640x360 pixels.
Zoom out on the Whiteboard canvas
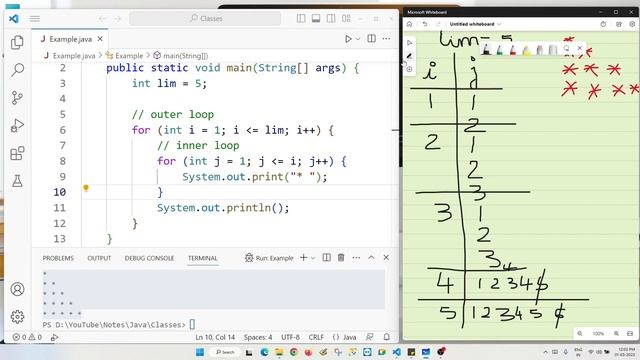580,333
